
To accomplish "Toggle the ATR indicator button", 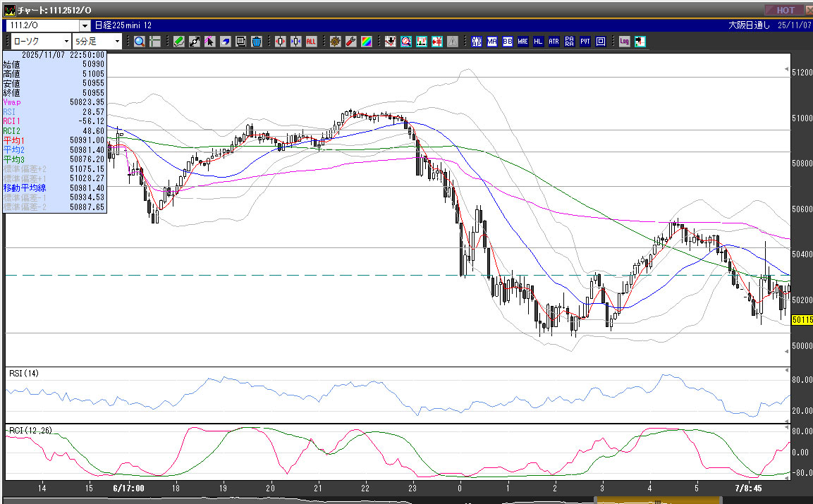I will point(554,42).
